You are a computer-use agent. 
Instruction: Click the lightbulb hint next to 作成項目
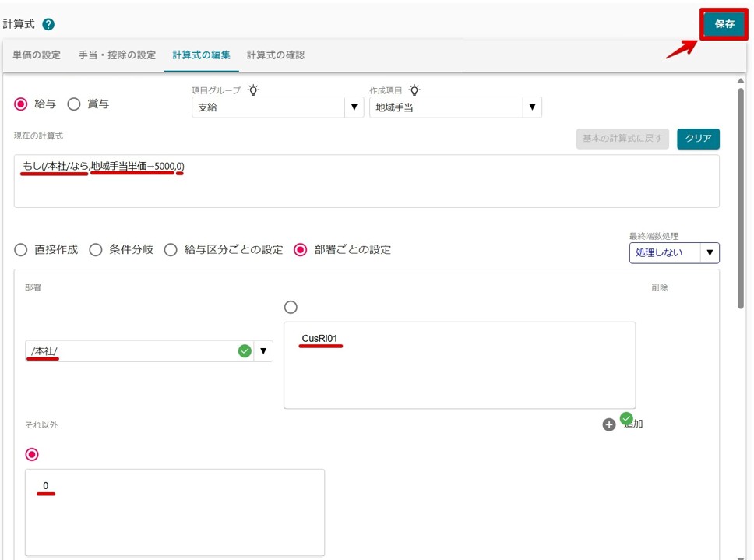[x=414, y=90]
